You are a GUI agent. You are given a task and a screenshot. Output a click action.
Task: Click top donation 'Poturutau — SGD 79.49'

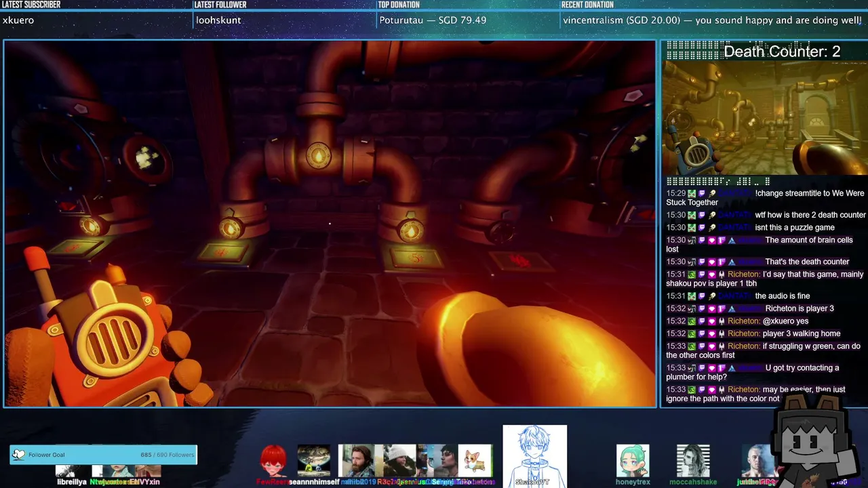coord(433,20)
